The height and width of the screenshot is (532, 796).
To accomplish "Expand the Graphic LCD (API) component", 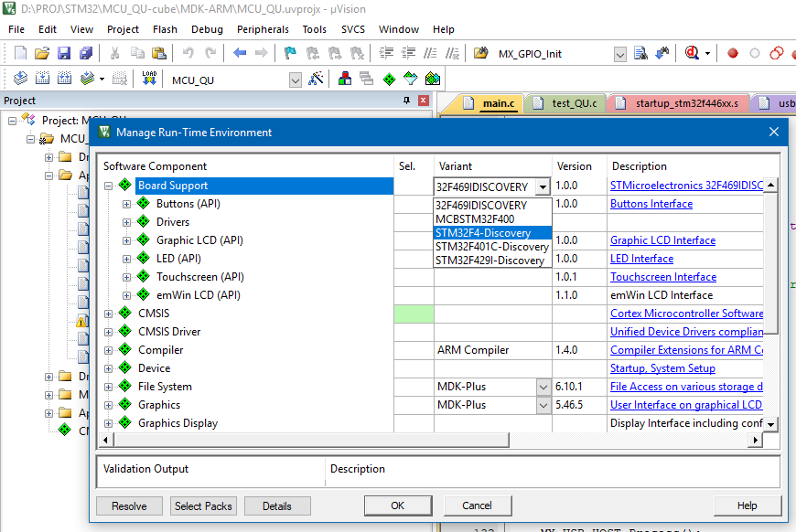I will coord(126,241).
